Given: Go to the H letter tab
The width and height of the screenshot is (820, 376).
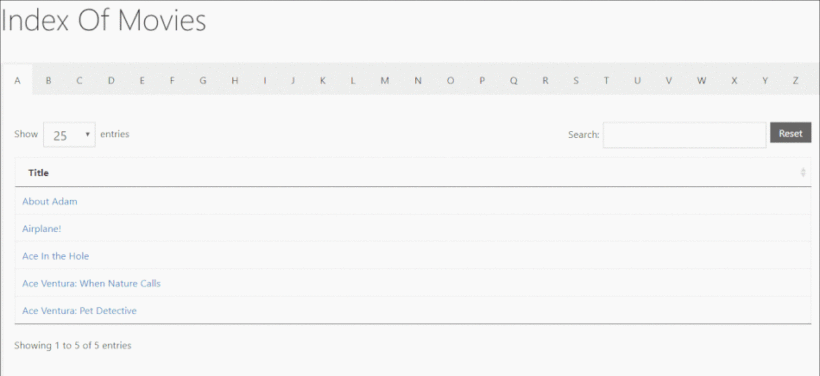Looking at the screenshot, I should [x=235, y=81].
